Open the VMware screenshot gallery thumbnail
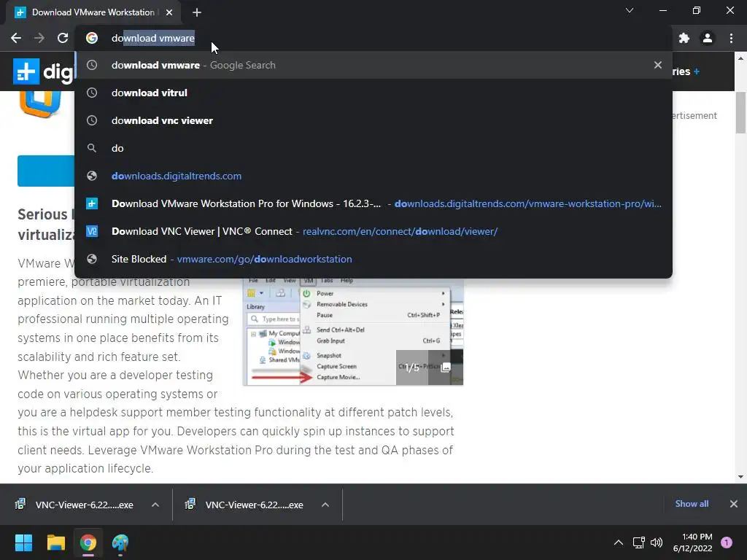 click(353, 332)
